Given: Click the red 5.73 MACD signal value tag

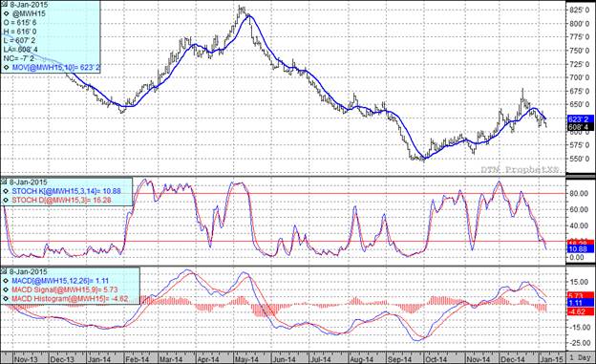Looking at the screenshot, I should (x=580, y=295).
